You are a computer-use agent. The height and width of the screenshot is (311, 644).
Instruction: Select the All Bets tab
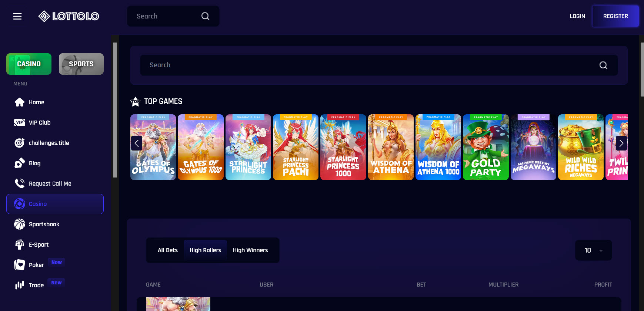point(168,250)
